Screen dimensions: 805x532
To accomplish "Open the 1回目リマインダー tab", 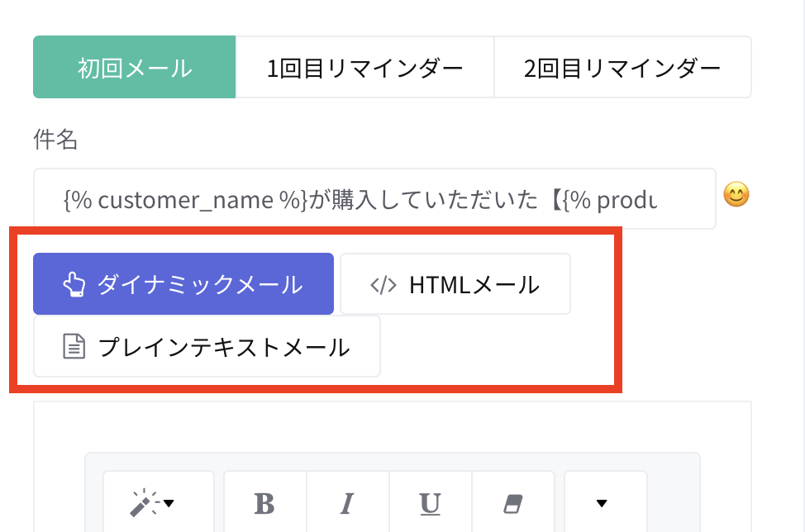I will pos(364,68).
